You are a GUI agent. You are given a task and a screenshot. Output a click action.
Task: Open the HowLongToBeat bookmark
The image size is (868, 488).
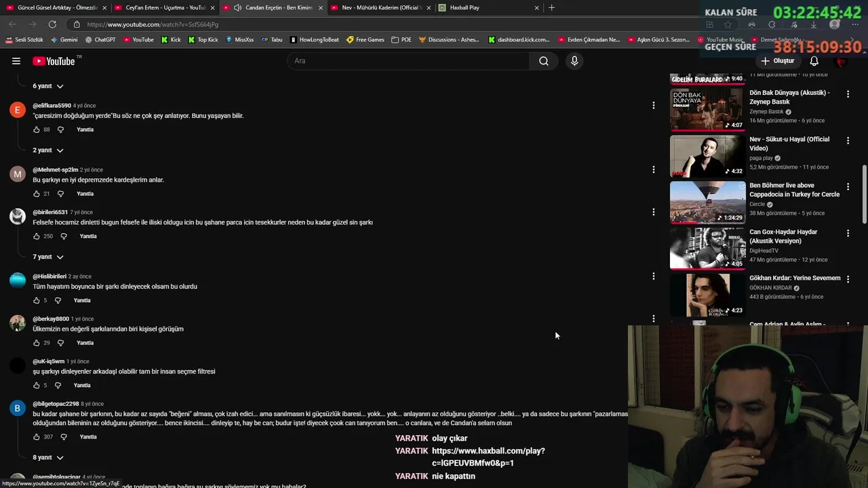click(x=315, y=40)
